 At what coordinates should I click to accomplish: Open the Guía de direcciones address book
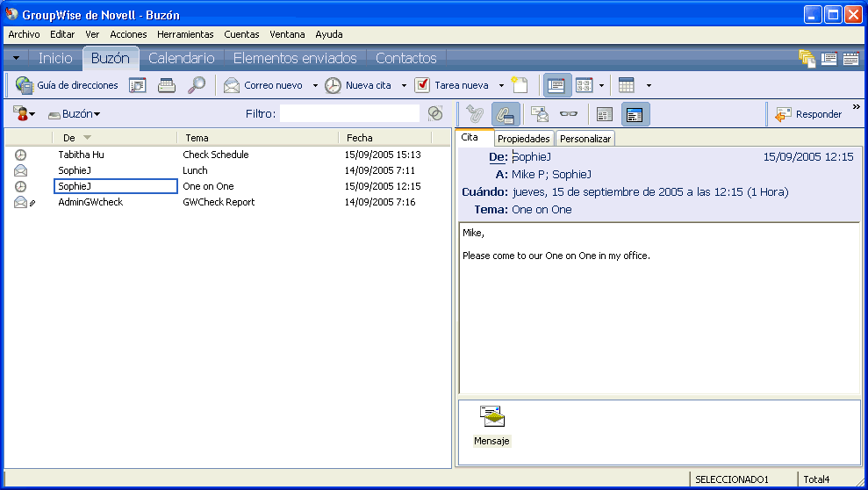click(67, 85)
